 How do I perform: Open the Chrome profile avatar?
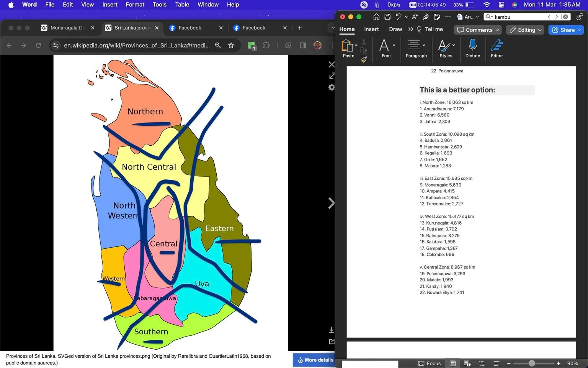point(317,45)
